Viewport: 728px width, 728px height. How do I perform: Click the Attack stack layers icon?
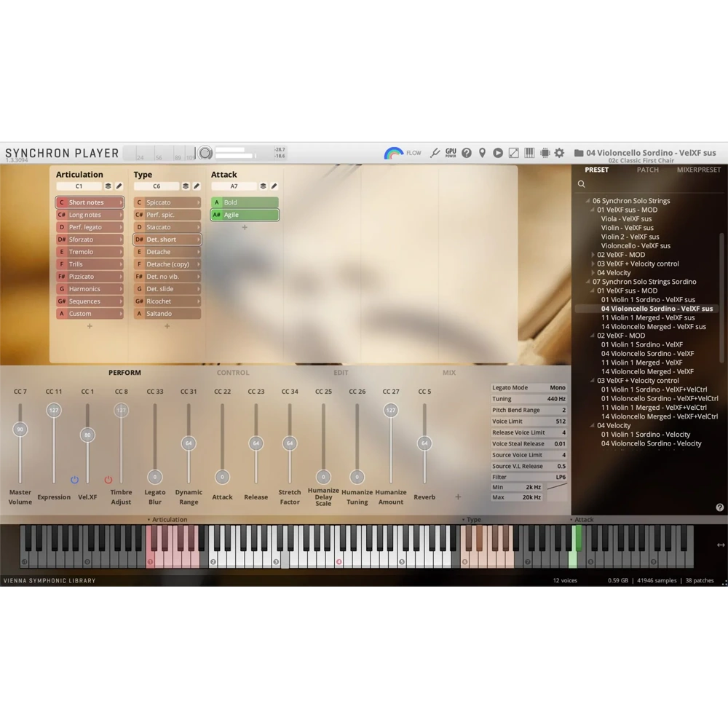(263, 186)
